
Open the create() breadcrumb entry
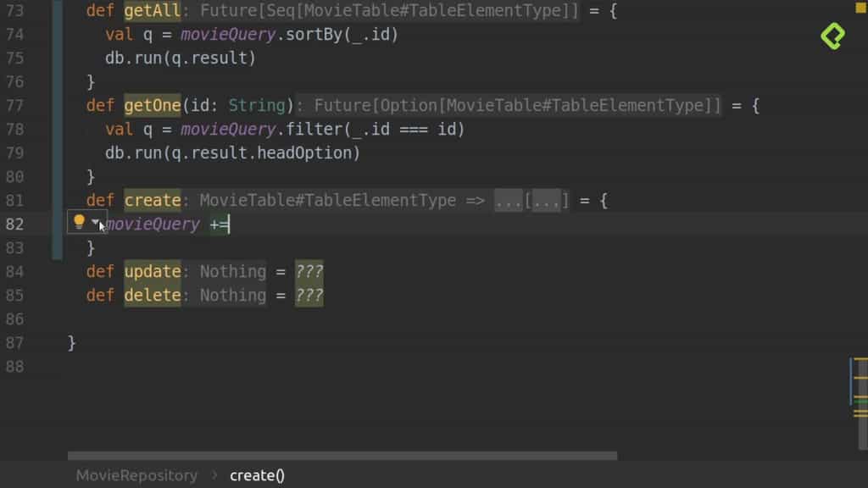257,475
